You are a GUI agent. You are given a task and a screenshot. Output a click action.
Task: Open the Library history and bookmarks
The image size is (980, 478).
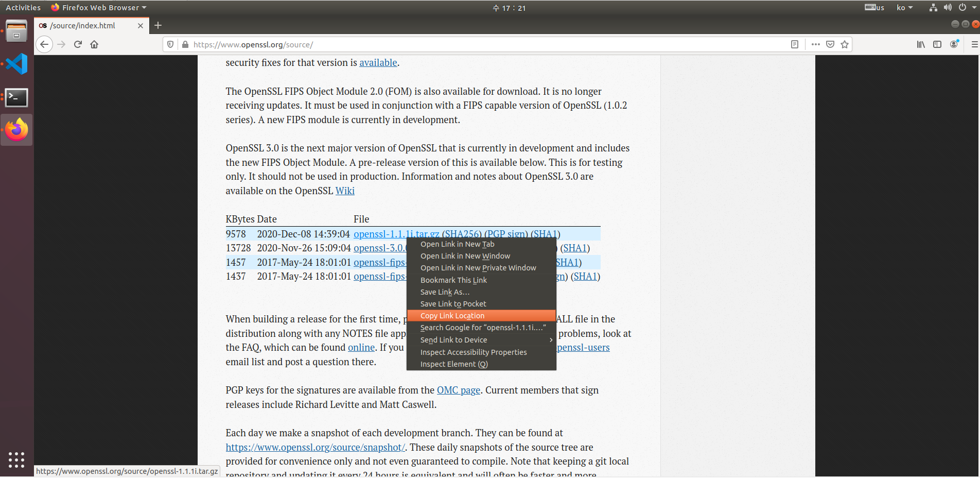pyautogui.click(x=921, y=44)
